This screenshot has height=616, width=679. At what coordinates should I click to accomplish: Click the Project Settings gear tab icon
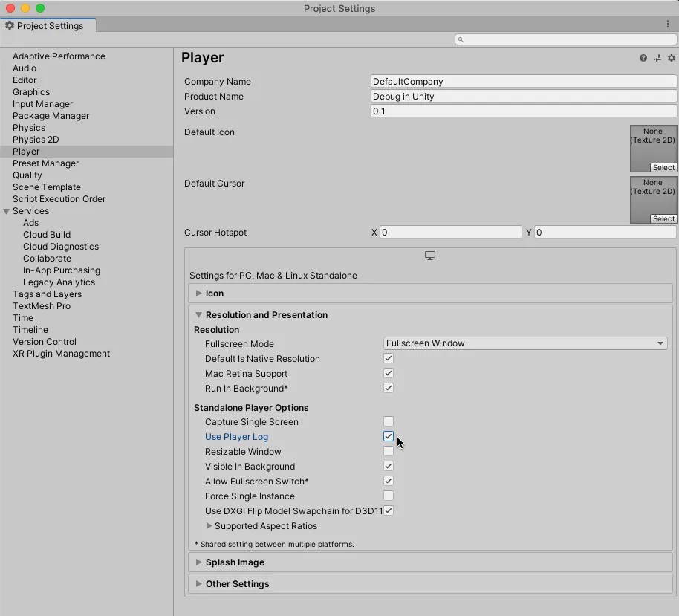pyautogui.click(x=10, y=25)
